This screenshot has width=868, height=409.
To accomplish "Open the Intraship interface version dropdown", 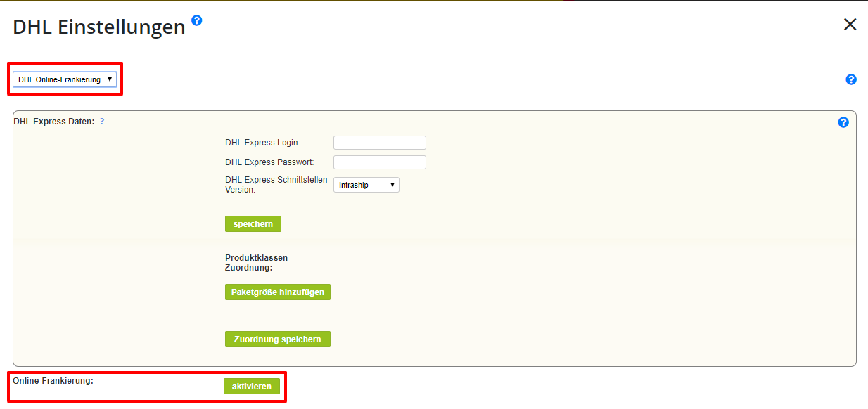I will click(366, 185).
